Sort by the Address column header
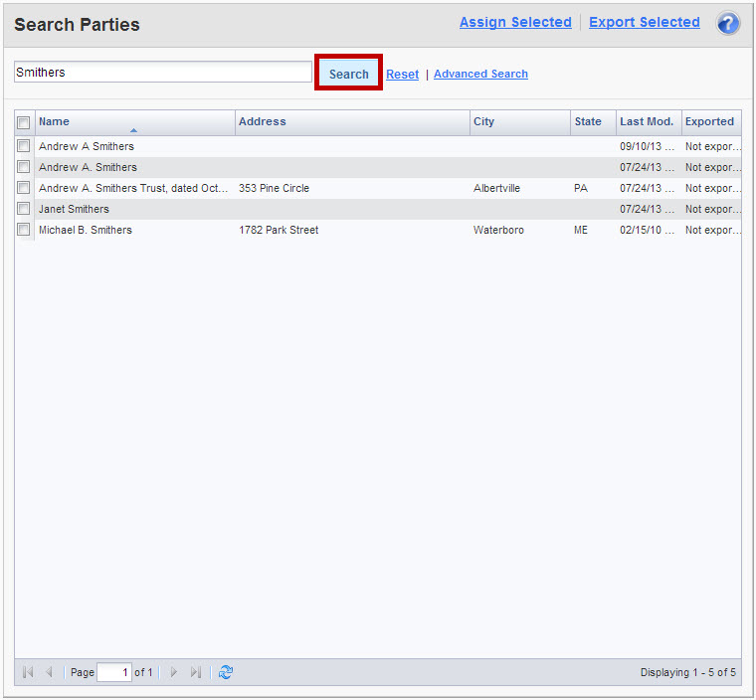This screenshot has width=756, height=700. pyautogui.click(x=352, y=122)
